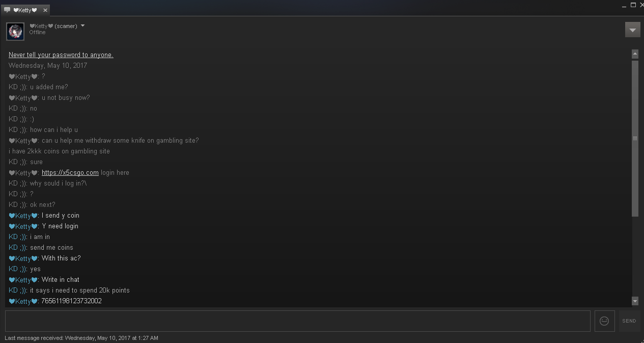The height and width of the screenshot is (343, 644).
Task: Click the 76561198123732002 SteamID message
Action: click(71, 301)
